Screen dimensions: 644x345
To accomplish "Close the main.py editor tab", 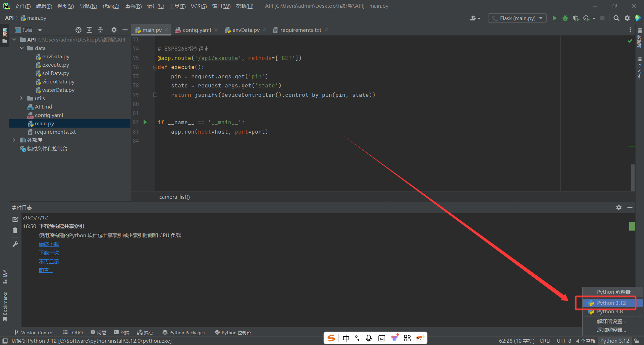I will (x=166, y=30).
